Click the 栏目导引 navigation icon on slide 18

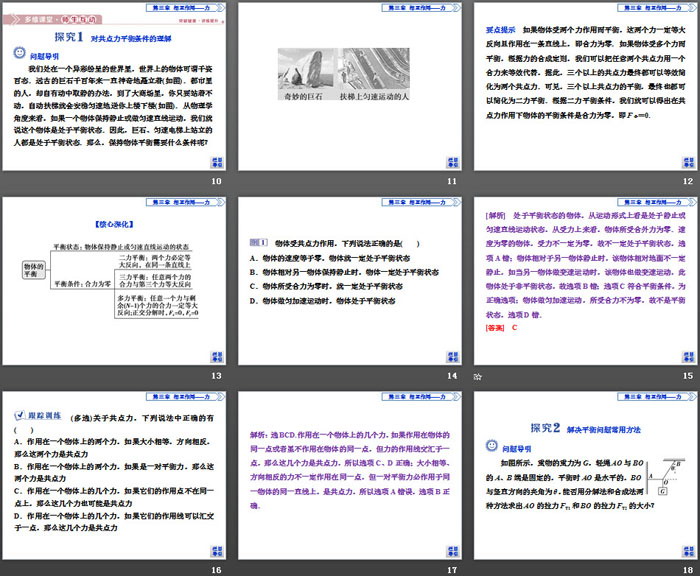(x=688, y=551)
